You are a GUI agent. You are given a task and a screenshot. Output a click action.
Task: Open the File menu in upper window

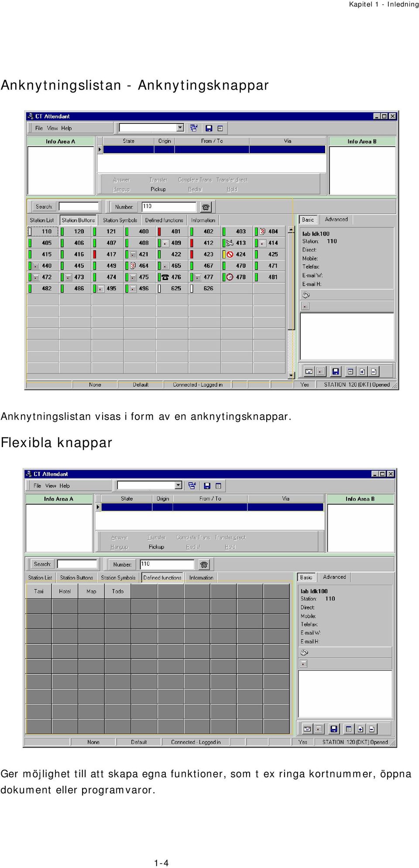[x=39, y=128]
